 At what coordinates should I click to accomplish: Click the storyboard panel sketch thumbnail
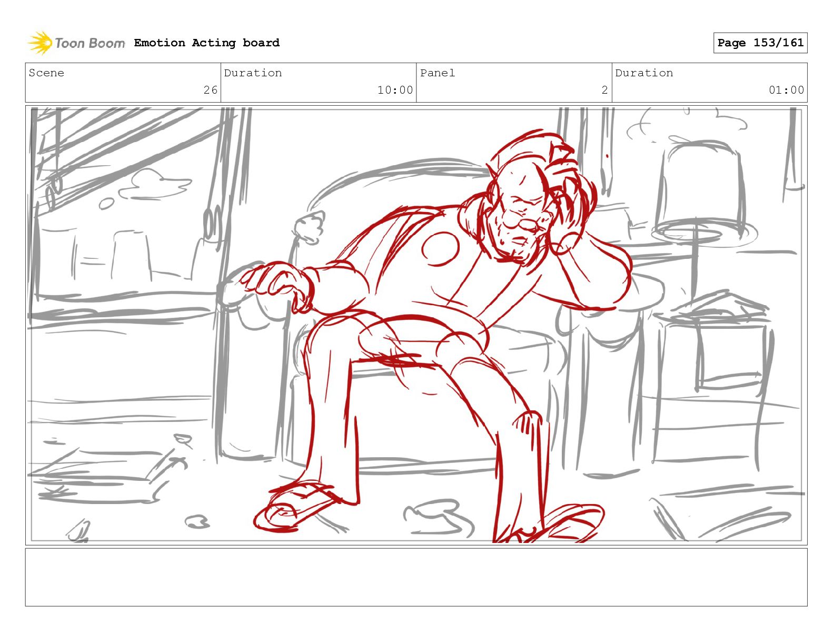(416, 325)
